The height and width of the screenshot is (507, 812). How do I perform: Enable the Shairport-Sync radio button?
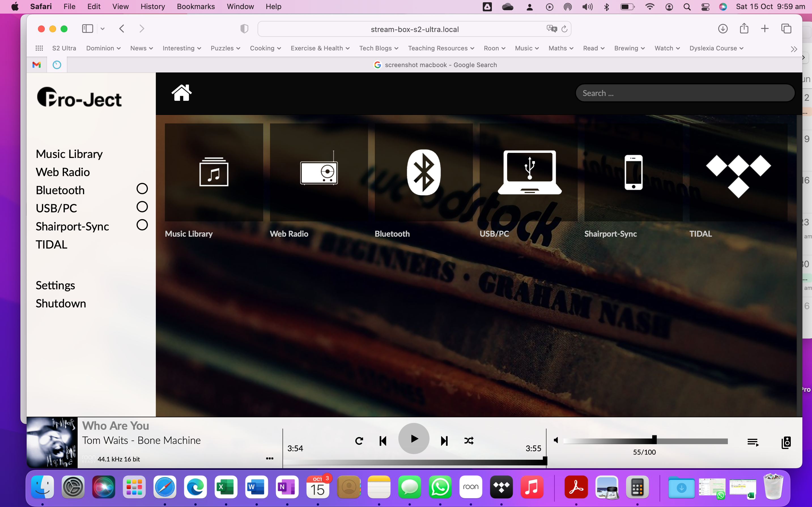click(x=142, y=225)
